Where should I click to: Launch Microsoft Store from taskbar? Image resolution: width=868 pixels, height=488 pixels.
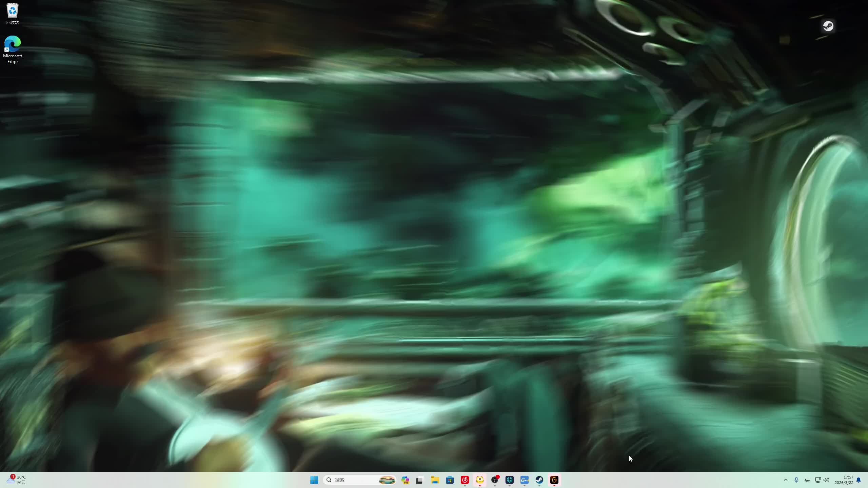pos(450,480)
